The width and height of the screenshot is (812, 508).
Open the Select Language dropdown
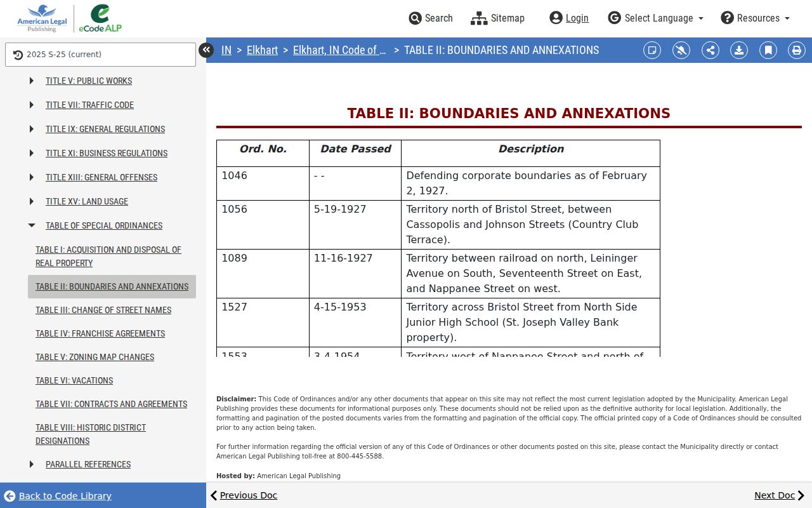656,18
